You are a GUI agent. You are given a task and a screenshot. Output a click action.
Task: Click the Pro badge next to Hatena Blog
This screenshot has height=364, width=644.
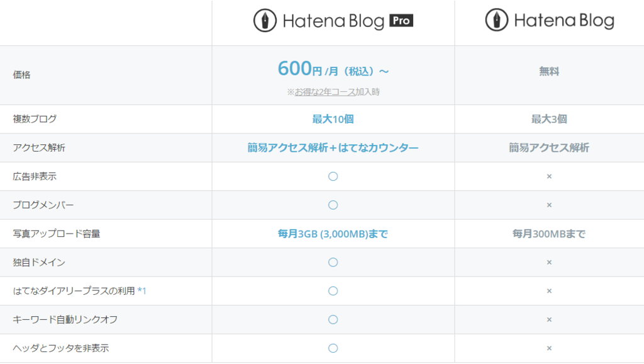[401, 21]
